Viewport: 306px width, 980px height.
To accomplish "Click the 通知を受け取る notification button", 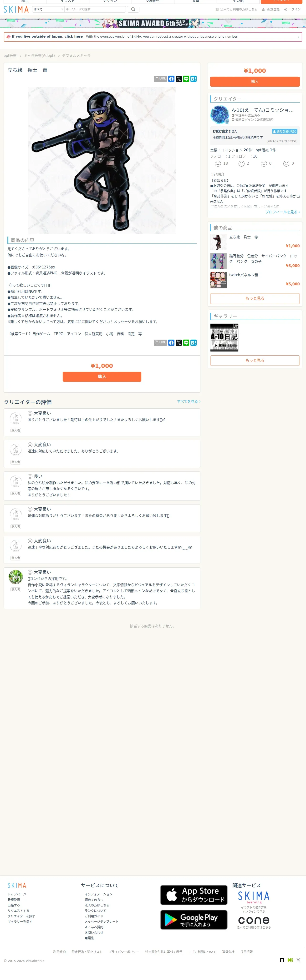I will pos(285,131).
